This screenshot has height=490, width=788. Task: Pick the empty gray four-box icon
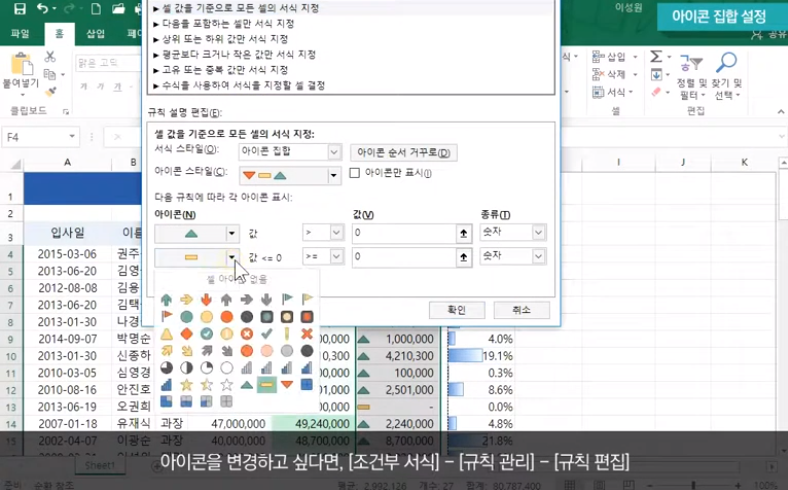click(227, 402)
